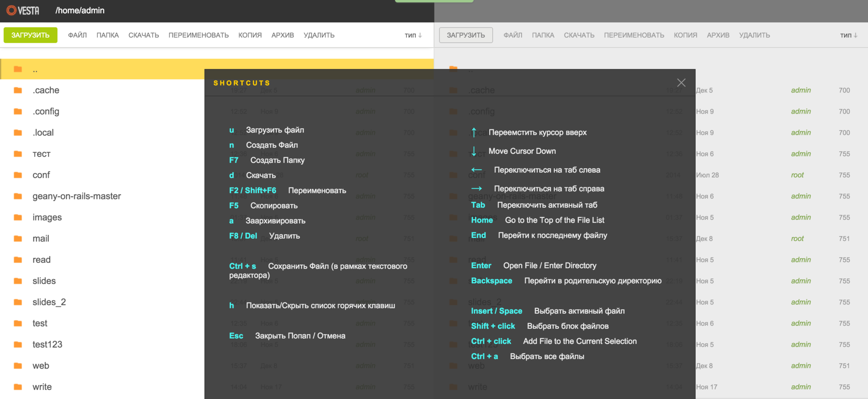Click the folder icon beside read
Viewport: 868px width, 399px height.
click(x=18, y=260)
